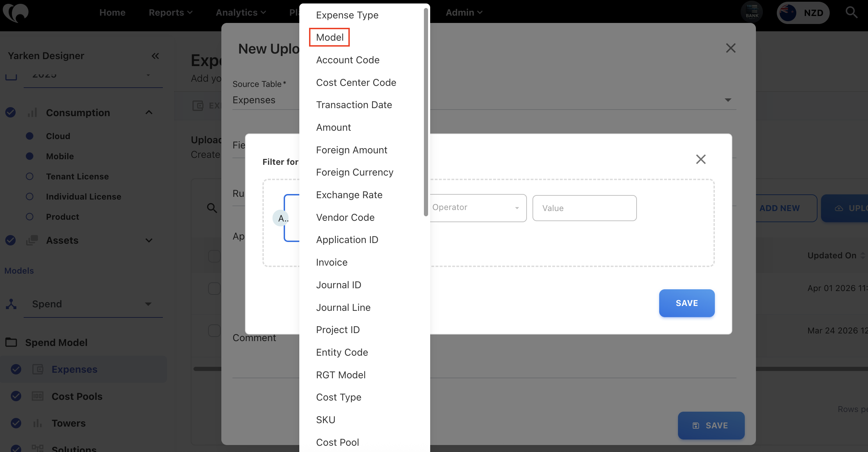Select the Product radio circle
This screenshot has height=452, width=868.
point(30,217)
